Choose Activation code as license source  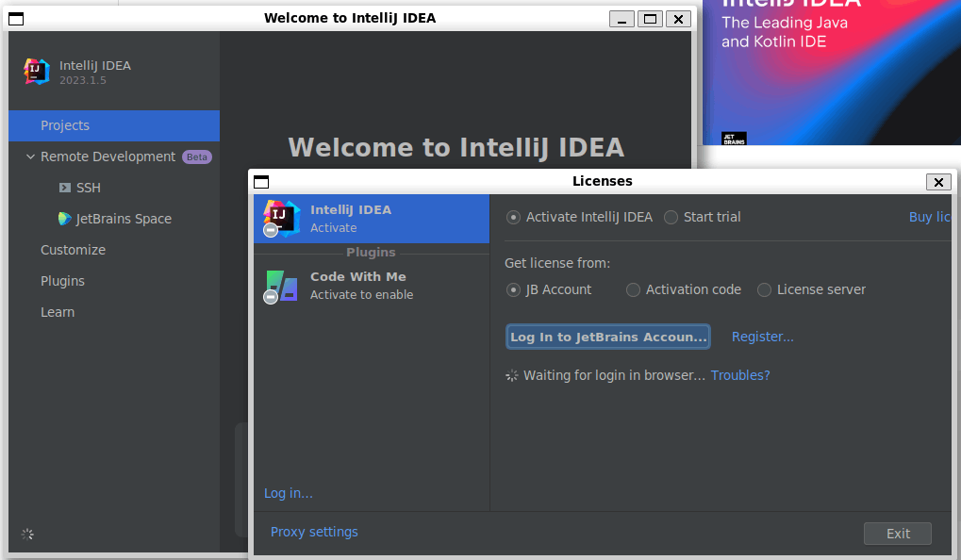pyautogui.click(x=633, y=289)
